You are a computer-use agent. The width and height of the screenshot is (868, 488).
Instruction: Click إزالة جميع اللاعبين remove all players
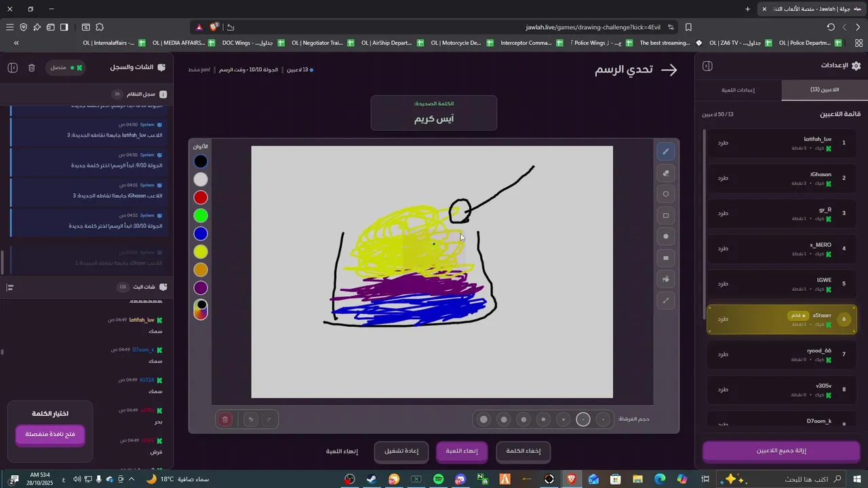(781, 451)
